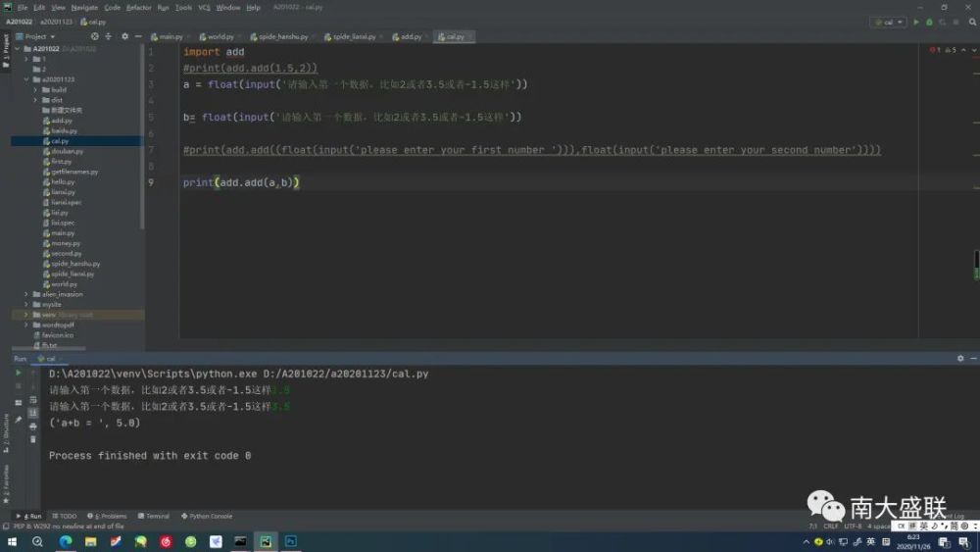
Task: Switch to spide_hanshu.py editor tab
Action: point(281,37)
